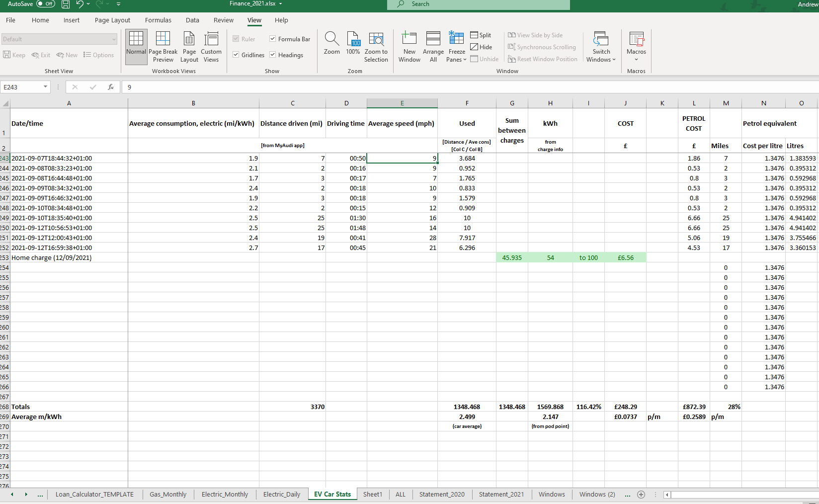Click Zoom to Selection
This screenshot has height=504, width=819.
pos(376,47)
